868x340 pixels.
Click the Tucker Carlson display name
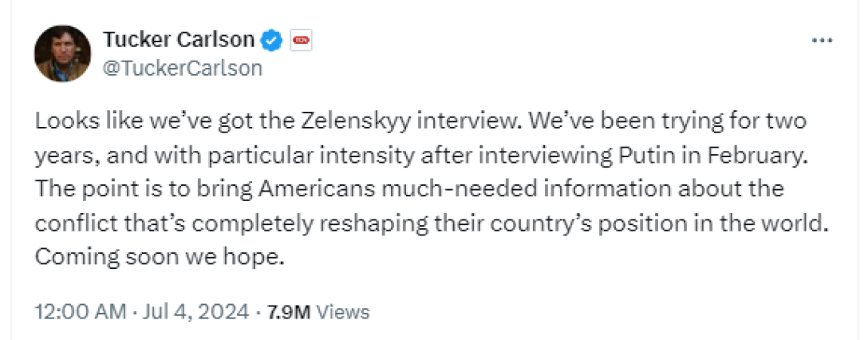[x=179, y=39]
